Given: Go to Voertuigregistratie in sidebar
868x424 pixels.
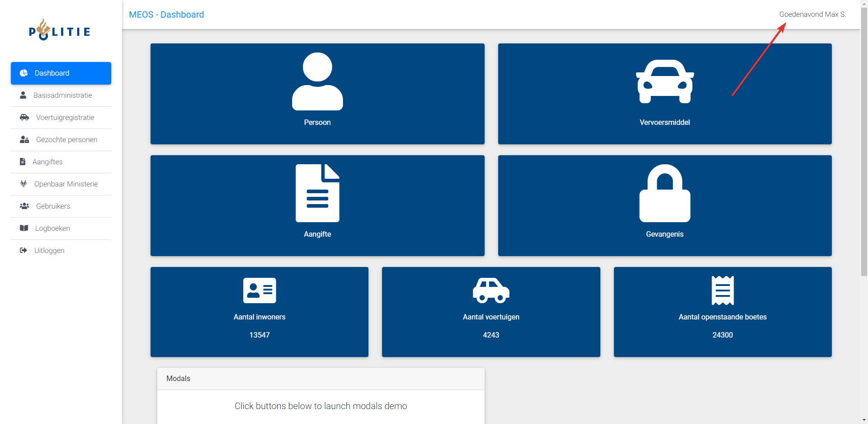Looking at the screenshot, I should (65, 118).
